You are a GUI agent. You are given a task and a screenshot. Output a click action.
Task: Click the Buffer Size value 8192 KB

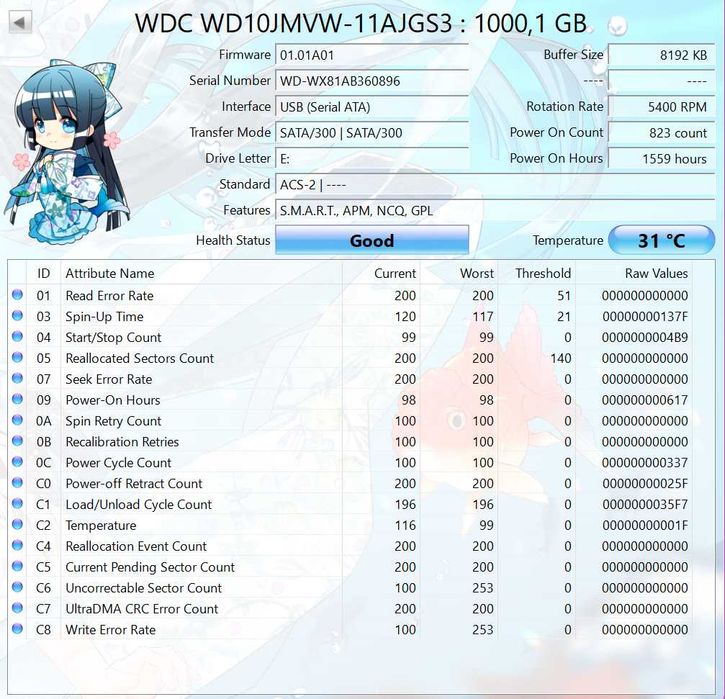point(662,55)
